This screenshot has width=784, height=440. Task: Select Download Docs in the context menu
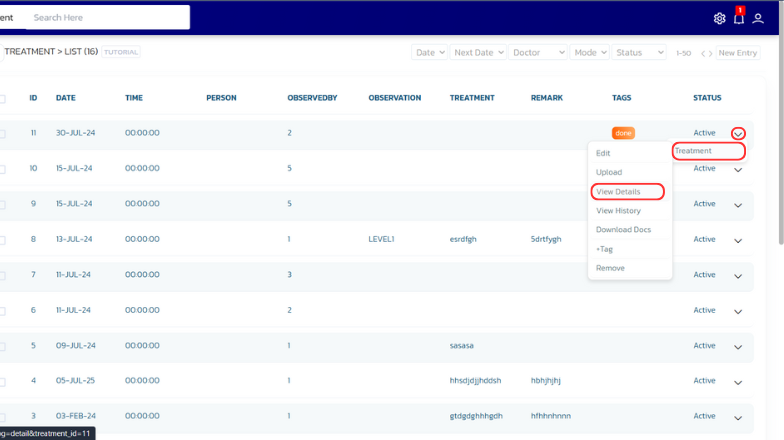(x=623, y=230)
